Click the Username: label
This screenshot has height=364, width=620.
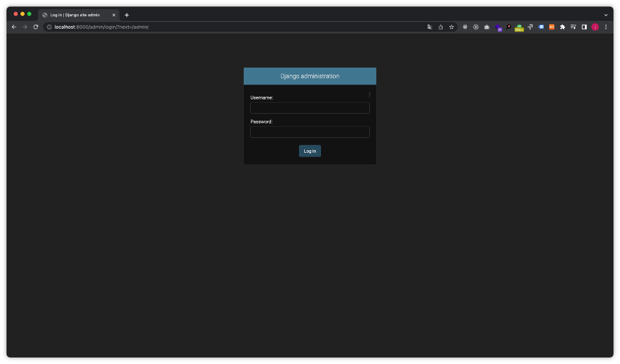pos(262,97)
